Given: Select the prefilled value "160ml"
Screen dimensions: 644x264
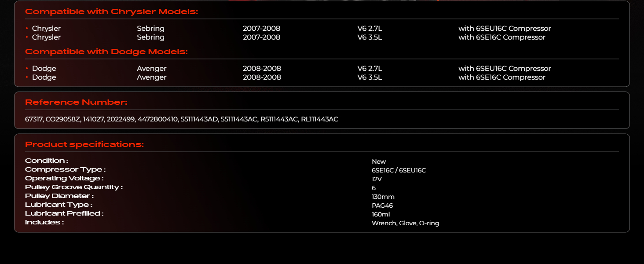Looking at the screenshot, I should pos(381,215).
